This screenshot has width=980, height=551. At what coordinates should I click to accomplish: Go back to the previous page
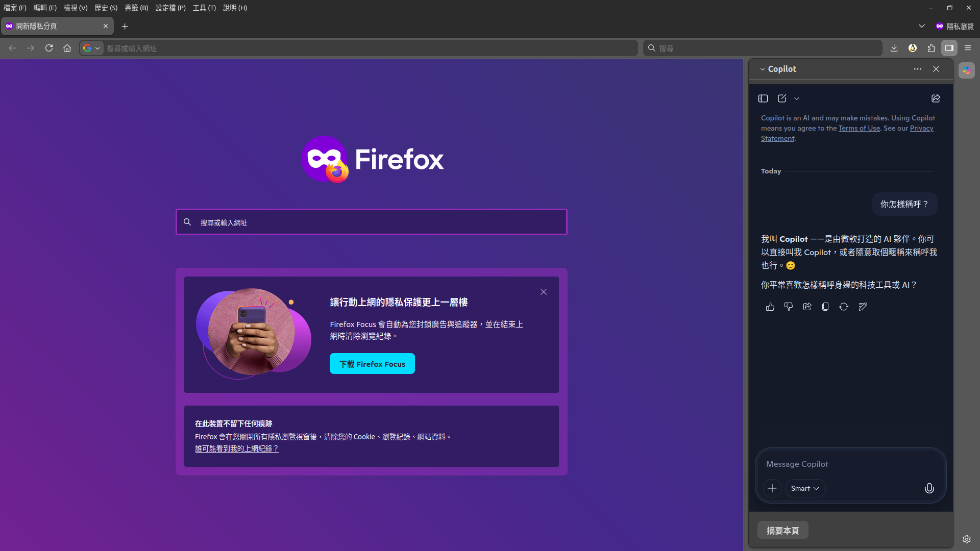[12, 48]
